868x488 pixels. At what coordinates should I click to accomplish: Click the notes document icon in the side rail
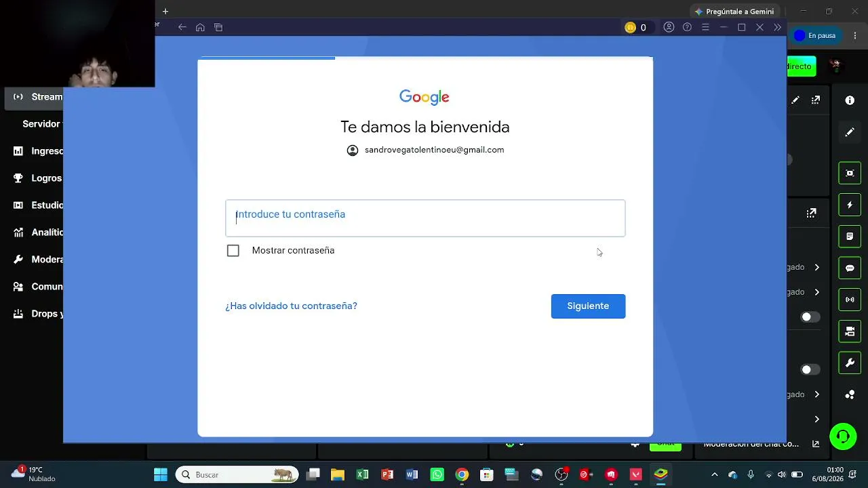pos(850,237)
